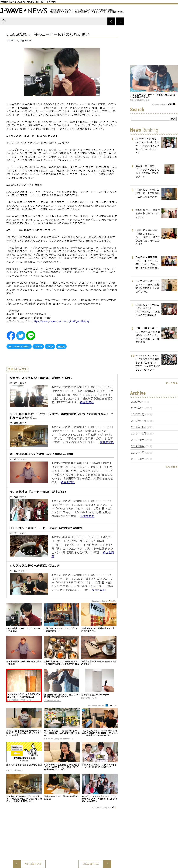This screenshot has width=178, height=868.
Task: Click もっと見る under Archive list
Action: tap(172, 467)
